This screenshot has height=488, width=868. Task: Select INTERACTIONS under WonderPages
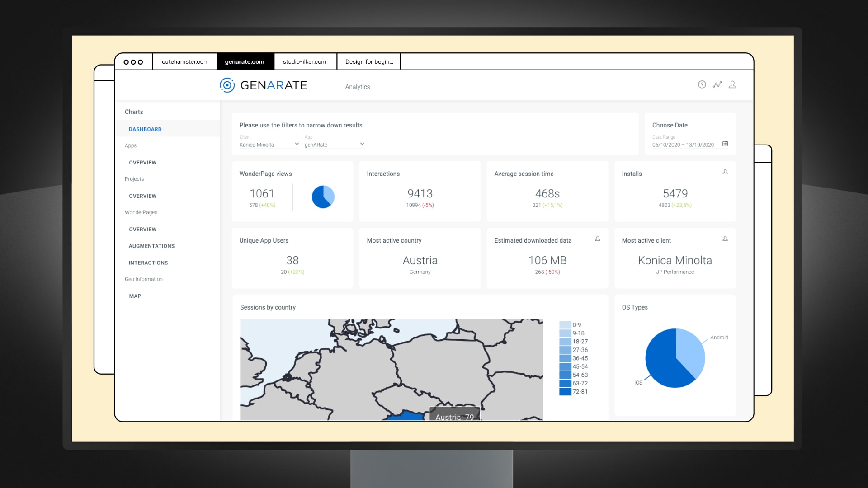point(148,263)
